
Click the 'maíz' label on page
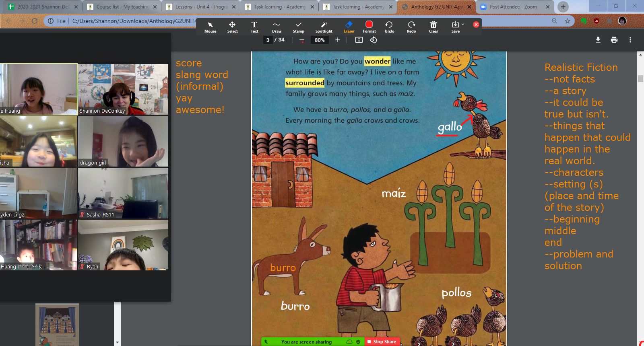pyautogui.click(x=394, y=194)
